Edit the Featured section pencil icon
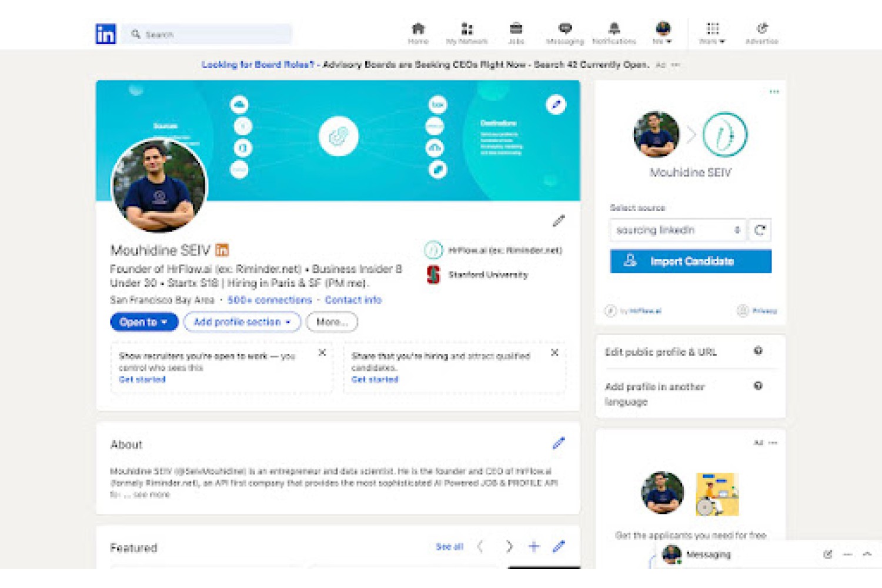 (559, 547)
